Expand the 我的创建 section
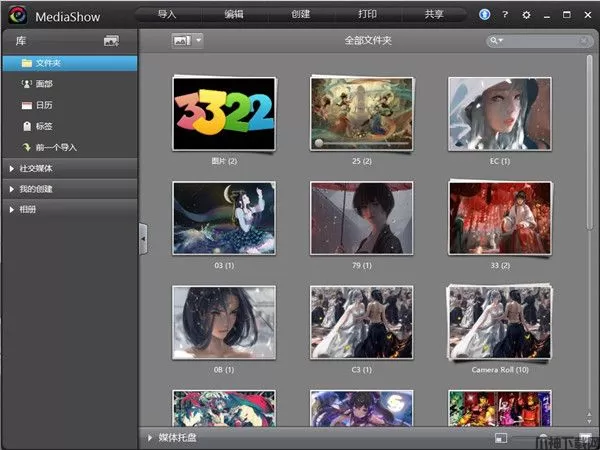The height and width of the screenshot is (450, 600). [35, 189]
